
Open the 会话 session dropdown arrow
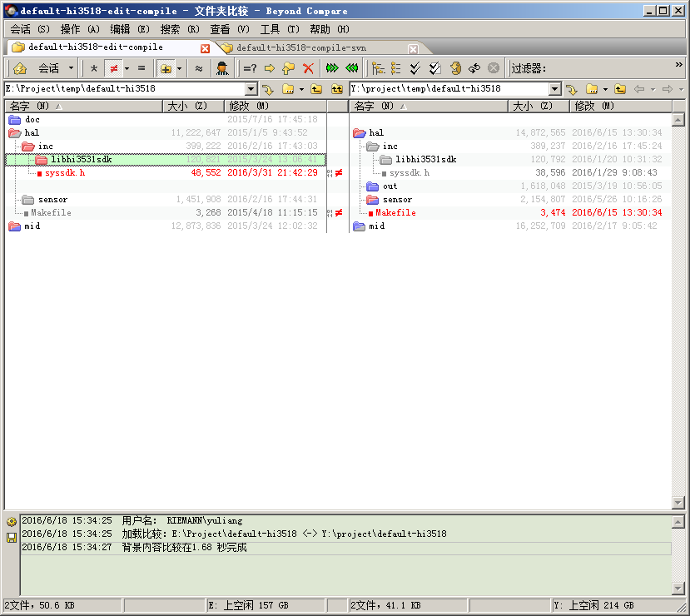point(71,68)
